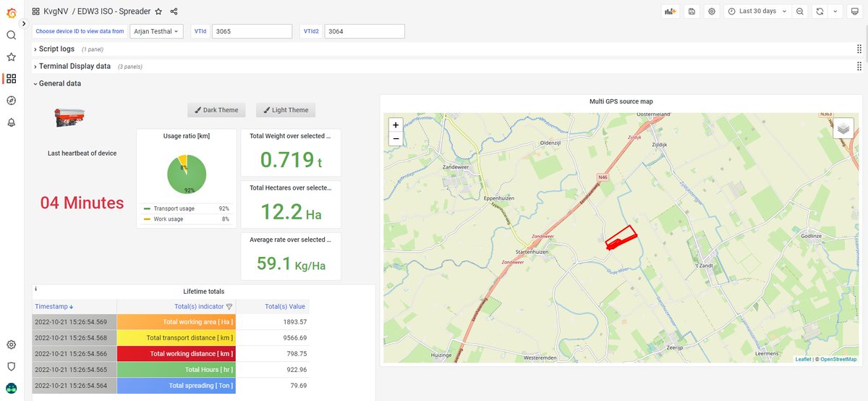Click the dashboard grid icon before KvgNV
Screen dimensions: 868x401
[36, 12]
